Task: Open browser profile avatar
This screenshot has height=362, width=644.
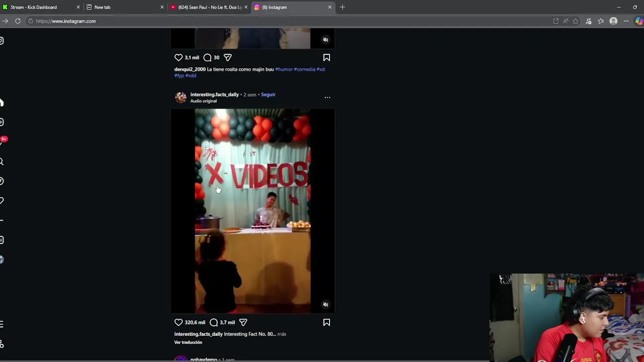Action: point(613,21)
